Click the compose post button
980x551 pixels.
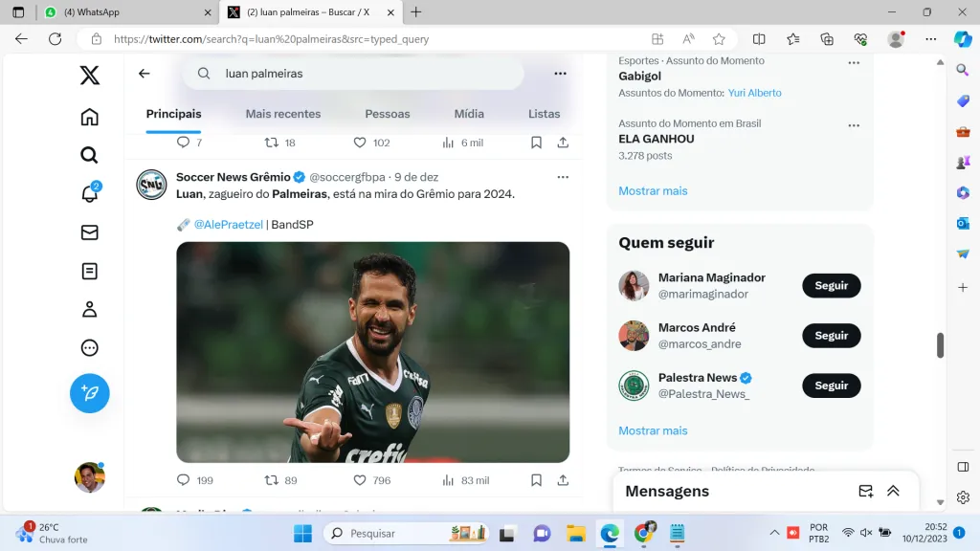[89, 393]
